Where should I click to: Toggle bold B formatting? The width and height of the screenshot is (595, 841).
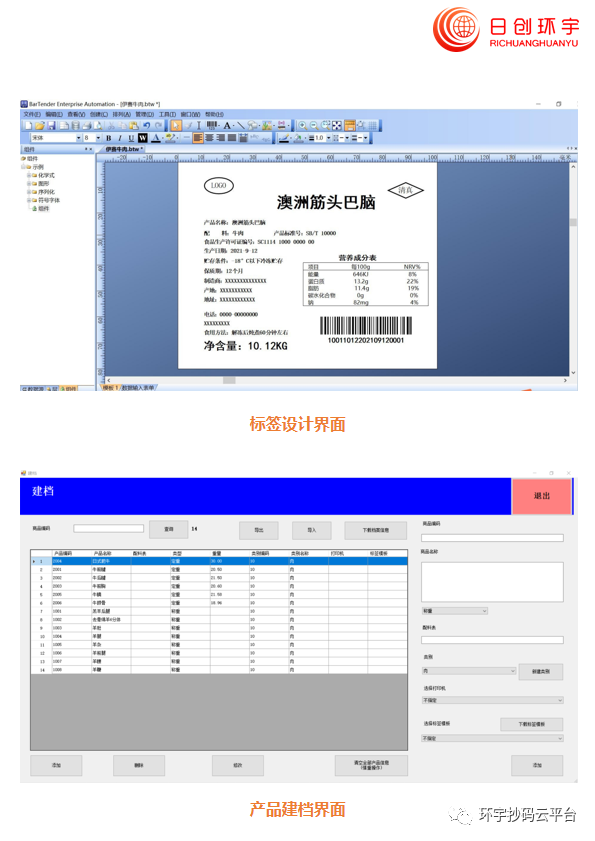[x=108, y=138]
